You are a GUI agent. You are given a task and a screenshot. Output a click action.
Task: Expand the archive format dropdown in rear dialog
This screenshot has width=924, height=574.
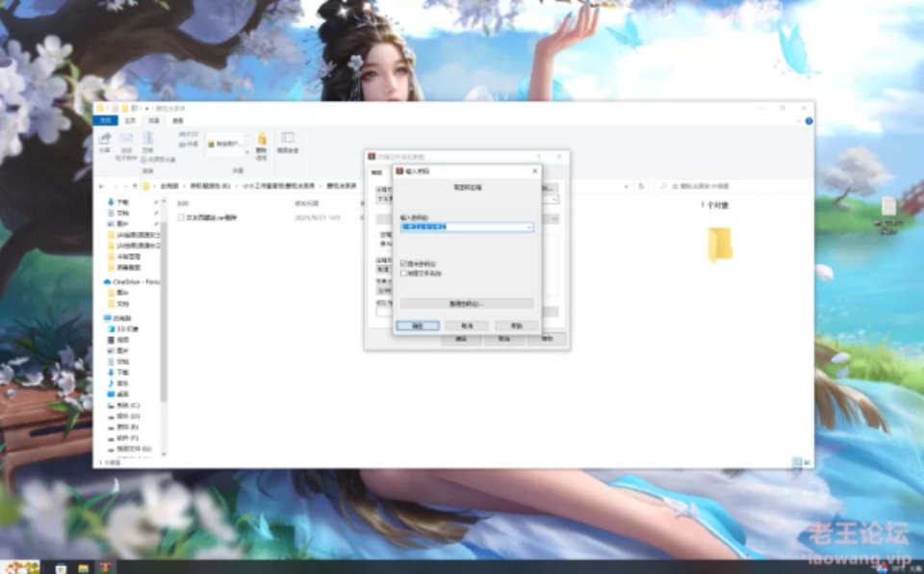point(554,199)
